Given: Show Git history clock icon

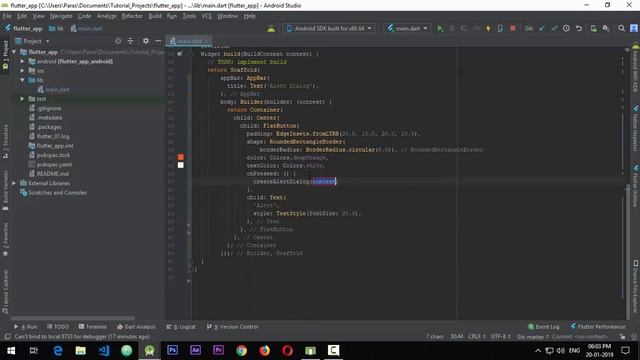Looking at the screenshot, I should [x=566, y=28].
